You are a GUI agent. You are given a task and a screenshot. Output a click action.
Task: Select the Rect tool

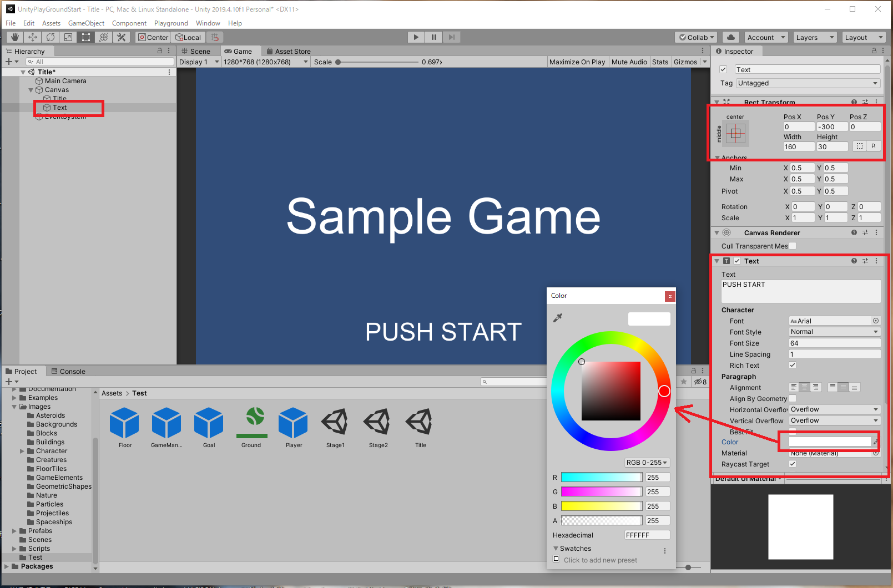86,37
